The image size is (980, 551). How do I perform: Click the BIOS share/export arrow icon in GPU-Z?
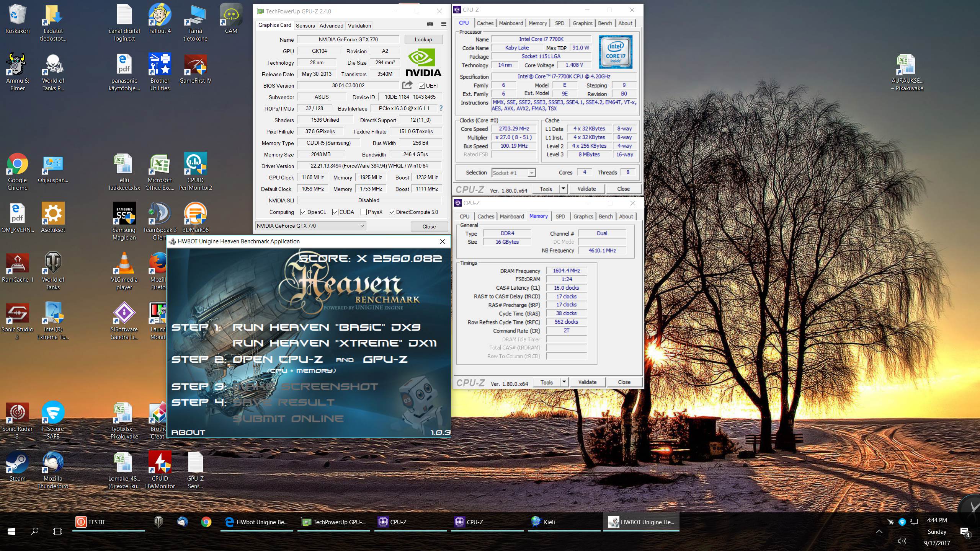pyautogui.click(x=408, y=85)
